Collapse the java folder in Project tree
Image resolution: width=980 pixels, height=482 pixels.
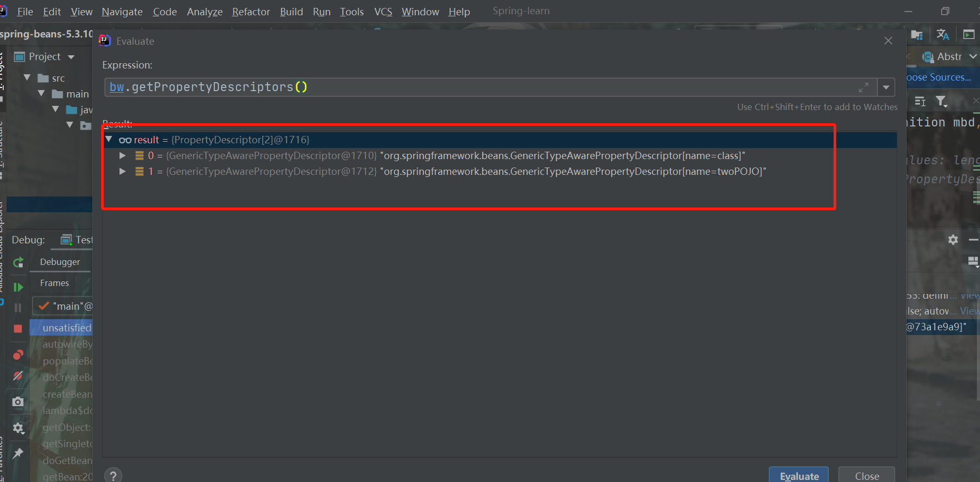click(x=56, y=110)
